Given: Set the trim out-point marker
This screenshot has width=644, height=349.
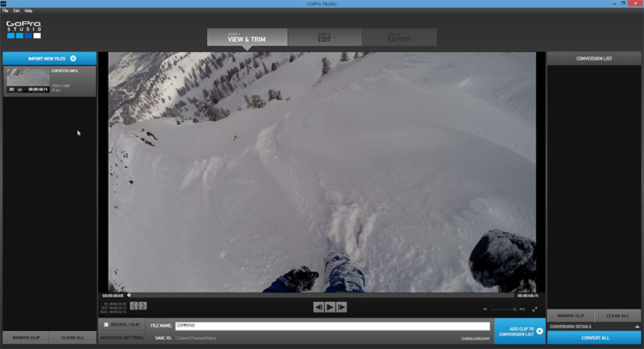Looking at the screenshot, I should pos(143,306).
